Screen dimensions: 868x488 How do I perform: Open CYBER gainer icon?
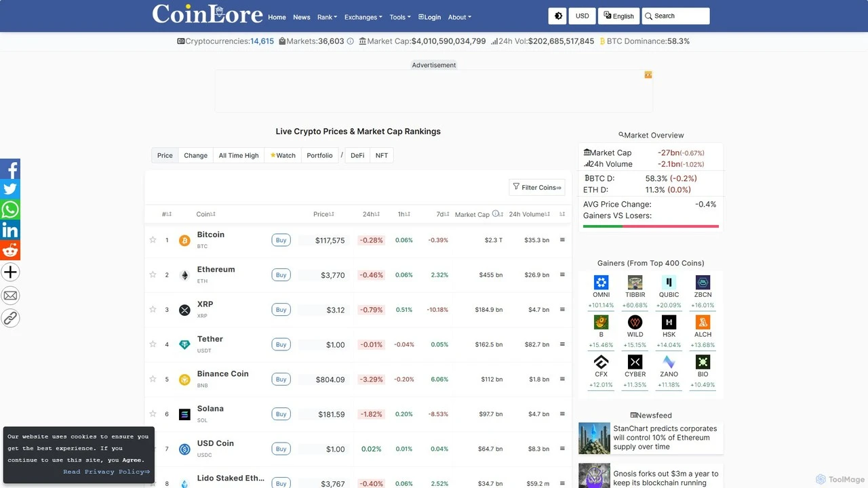[x=635, y=362]
